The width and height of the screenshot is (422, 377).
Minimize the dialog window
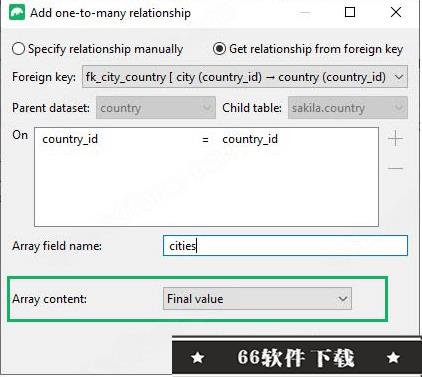[305, 13]
